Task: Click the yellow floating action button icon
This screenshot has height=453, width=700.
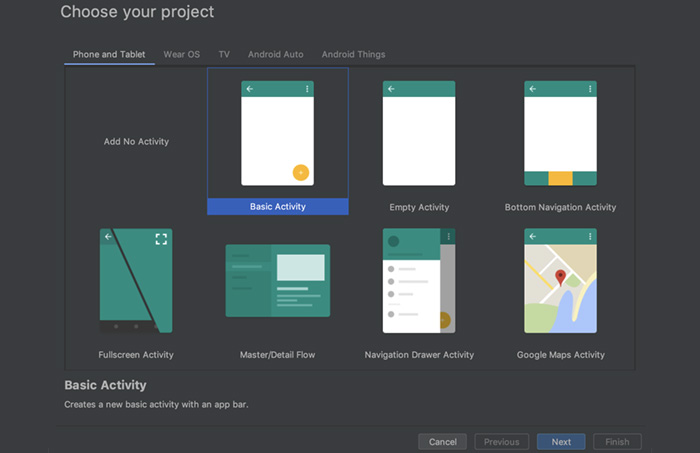Action: pos(300,172)
